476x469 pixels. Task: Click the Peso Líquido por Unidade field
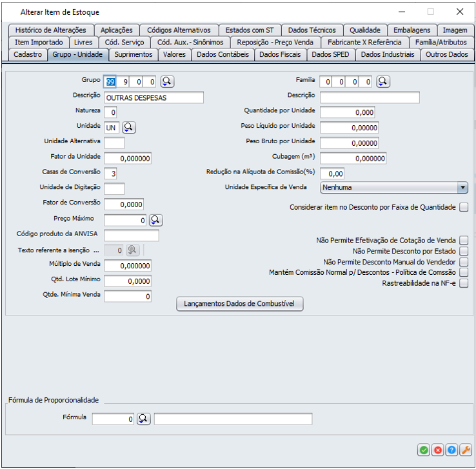click(x=350, y=128)
